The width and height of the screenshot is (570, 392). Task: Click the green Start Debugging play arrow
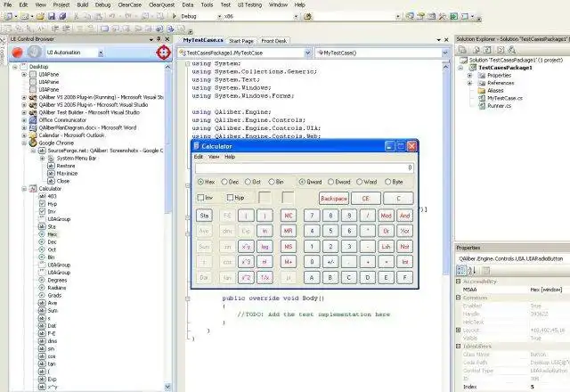coord(175,16)
